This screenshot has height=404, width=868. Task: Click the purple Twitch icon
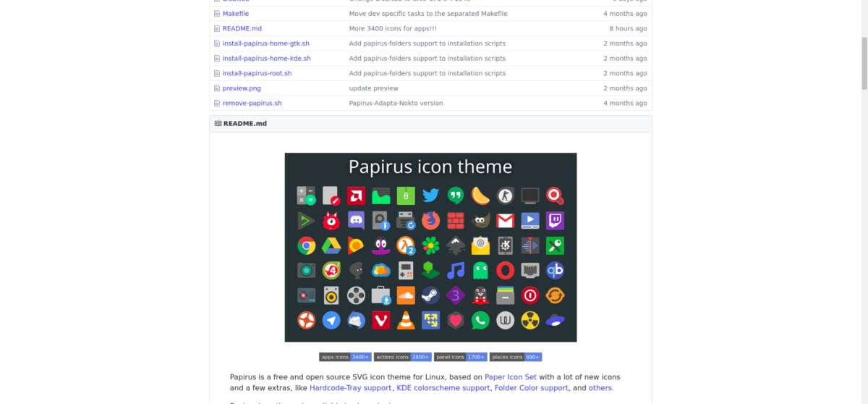(555, 220)
